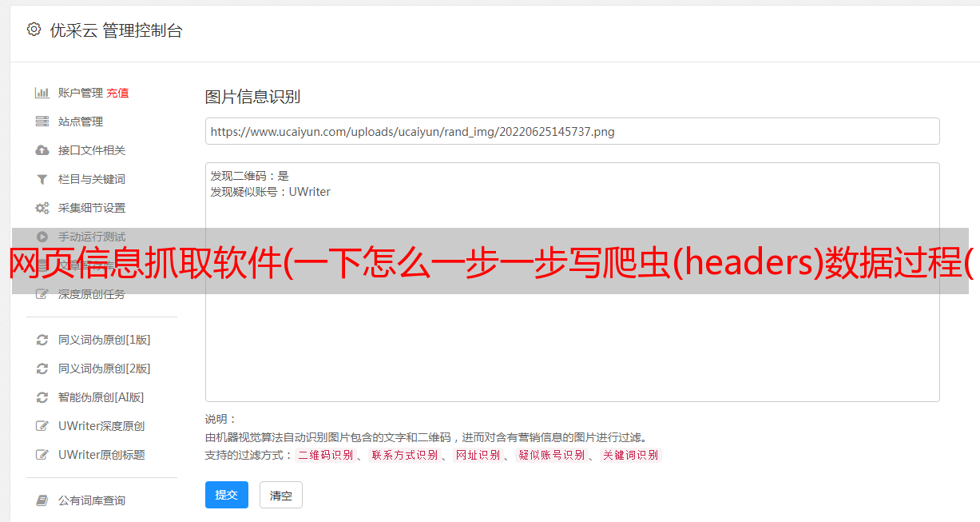Click the refresh icon for 智能伪原创[AI版]
Image resolution: width=980 pixels, height=522 pixels.
point(42,397)
